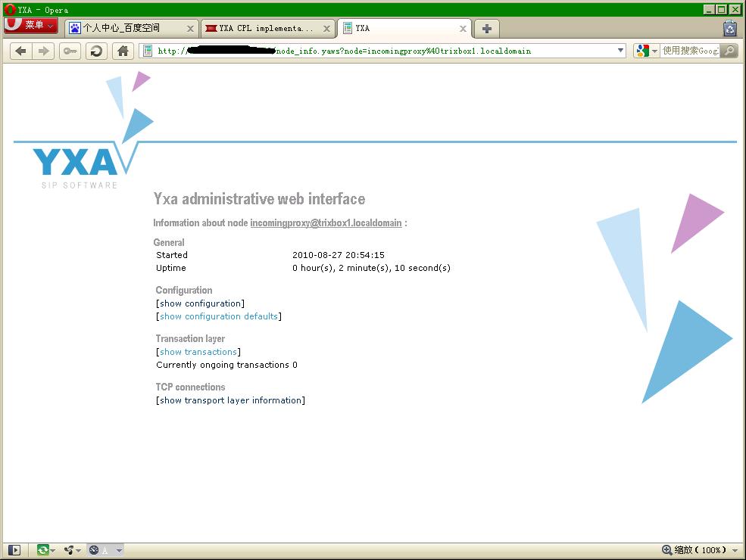The width and height of the screenshot is (746, 560).
Task: Open the incomingproxy@trixbox1.localdomain node link
Action: (x=326, y=223)
